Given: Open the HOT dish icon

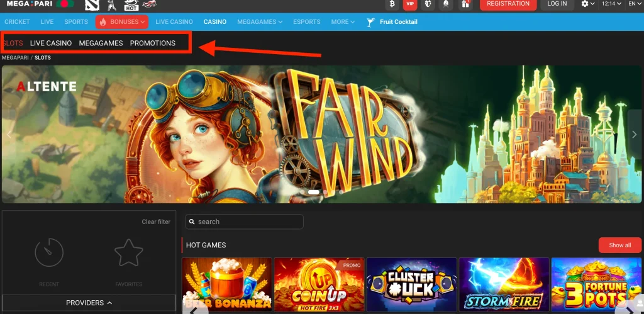Looking at the screenshot, I should click(x=131, y=4).
